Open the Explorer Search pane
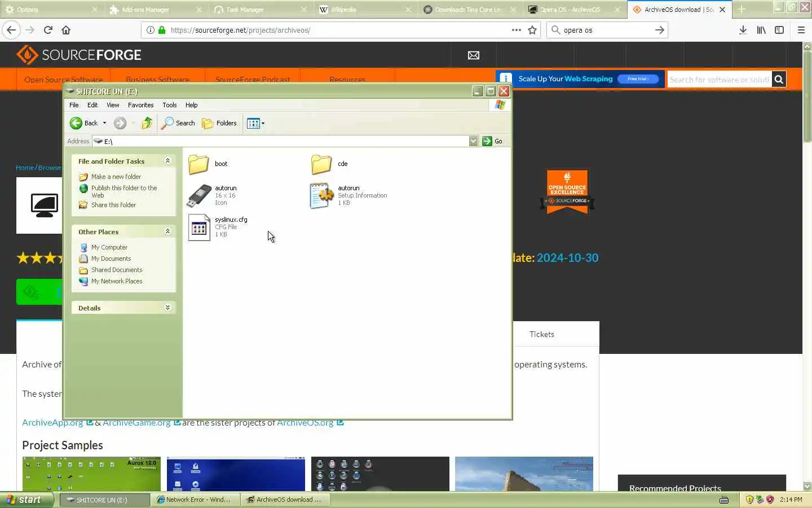The height and width of the screenshot is (508, 812). 178,123
